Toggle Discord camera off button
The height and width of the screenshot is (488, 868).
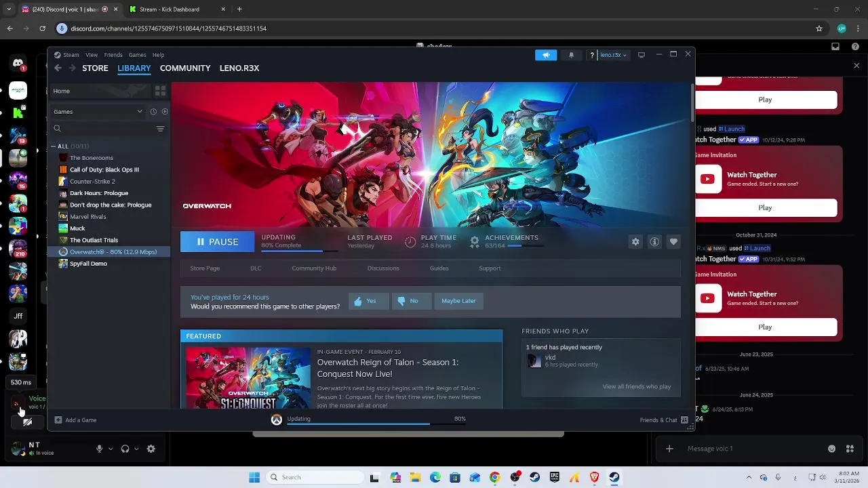27,422
